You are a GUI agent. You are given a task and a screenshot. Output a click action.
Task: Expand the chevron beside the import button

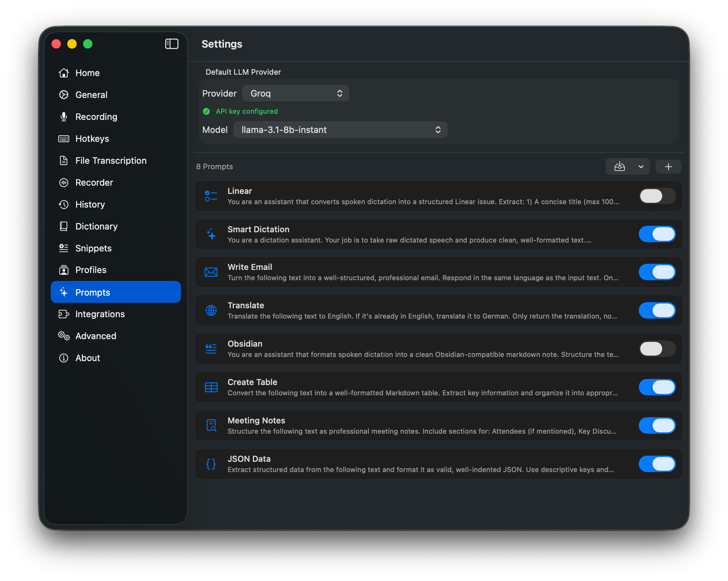click(641, 166)
